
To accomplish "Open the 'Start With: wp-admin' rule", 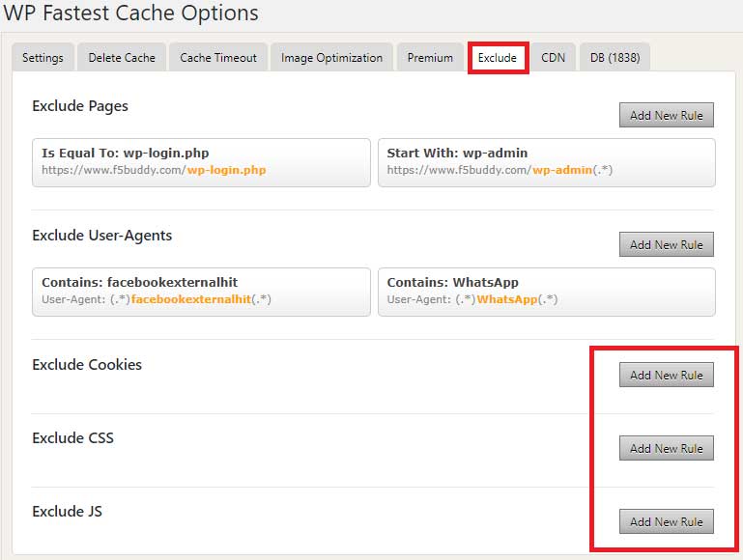I will (546, 161).
